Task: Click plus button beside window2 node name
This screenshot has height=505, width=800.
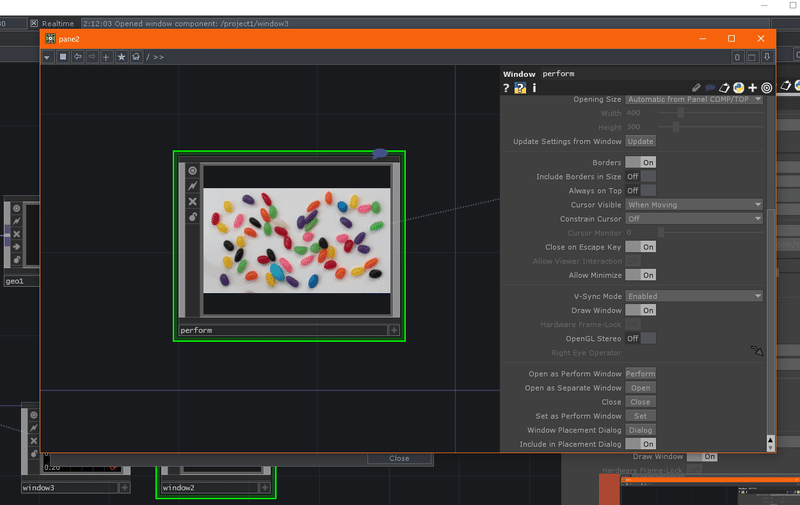Action: [265, 488]
